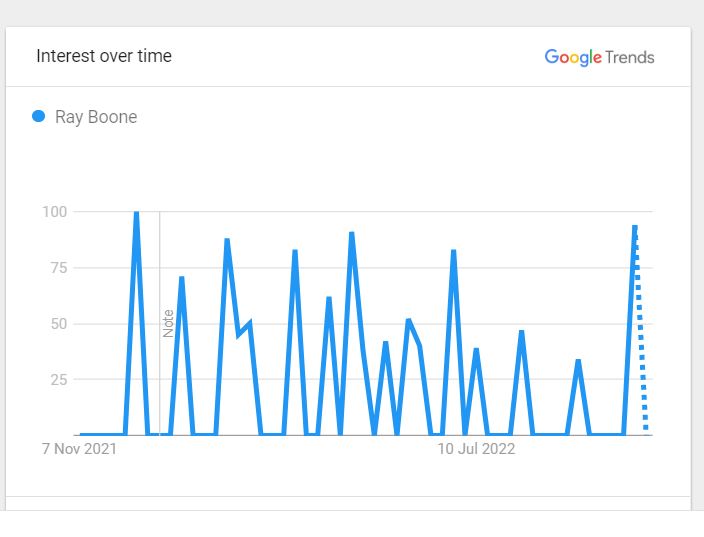Click the 7 Nov 2021 date label
The width and height of the screenshot is (704, 537).
tap(79, 449)
